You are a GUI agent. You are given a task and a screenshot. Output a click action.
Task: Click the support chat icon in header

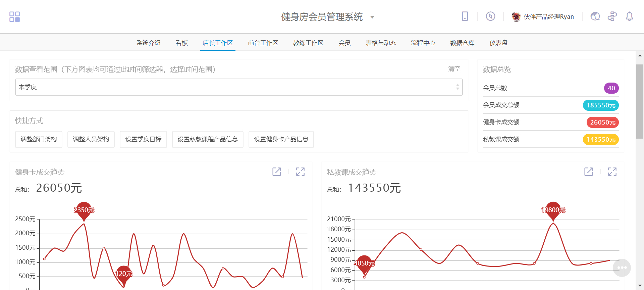(595, 16)
